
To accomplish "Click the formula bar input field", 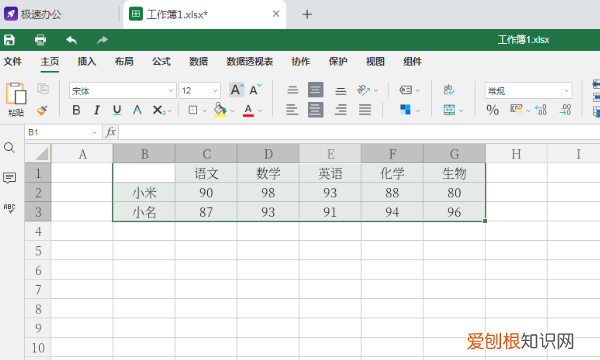I will [x=359, y=132].
